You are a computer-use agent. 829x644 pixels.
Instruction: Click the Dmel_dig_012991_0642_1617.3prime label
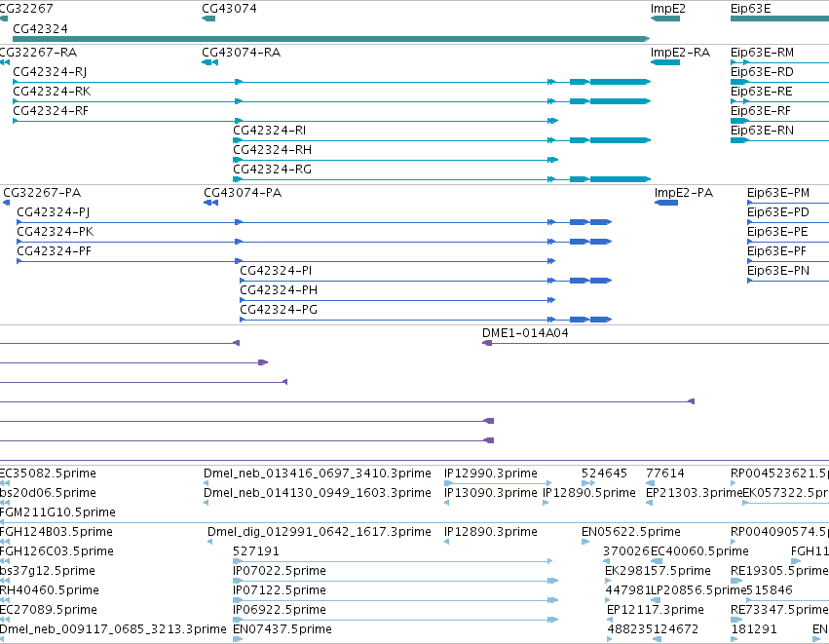click(320, 532)
